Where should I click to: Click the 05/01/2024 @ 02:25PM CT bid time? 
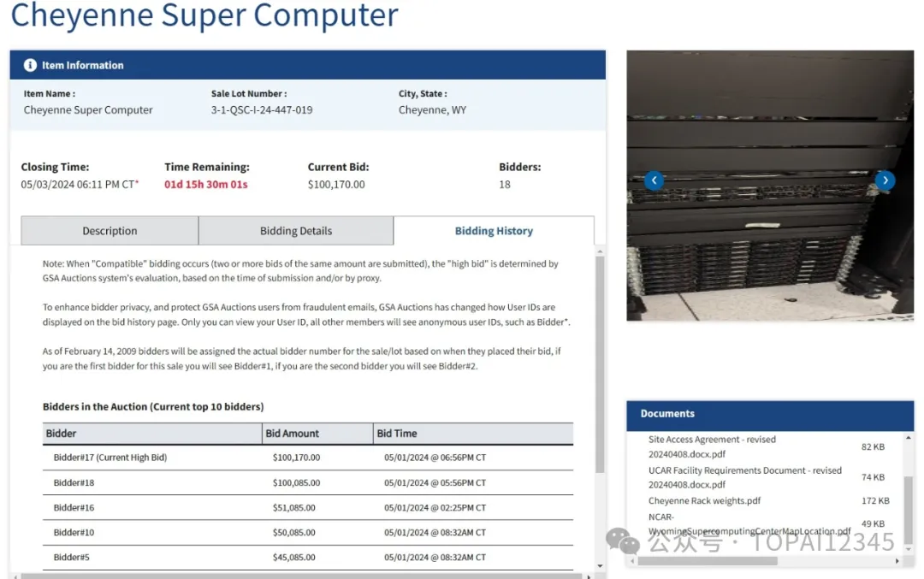(435, 507)
